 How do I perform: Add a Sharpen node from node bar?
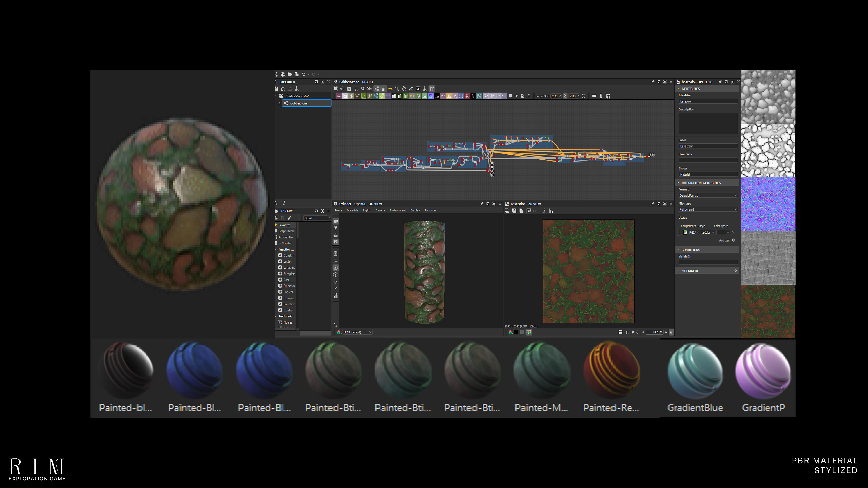click(449, 96)
